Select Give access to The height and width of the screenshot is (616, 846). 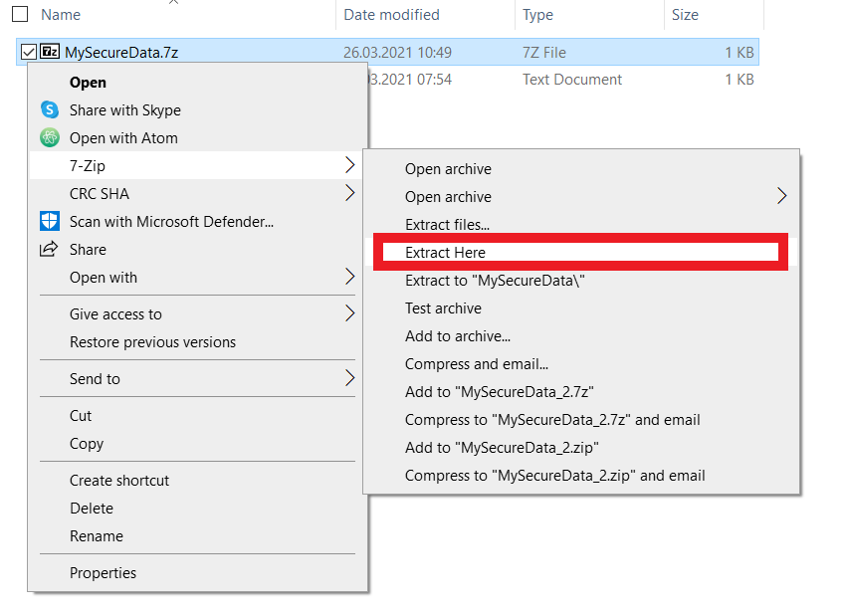pos(197,313)
